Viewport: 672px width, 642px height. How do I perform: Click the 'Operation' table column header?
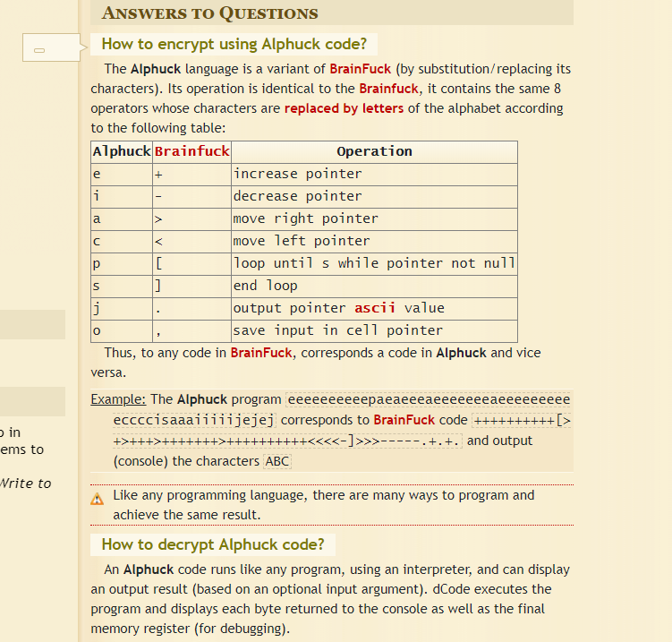click(375, 151)
